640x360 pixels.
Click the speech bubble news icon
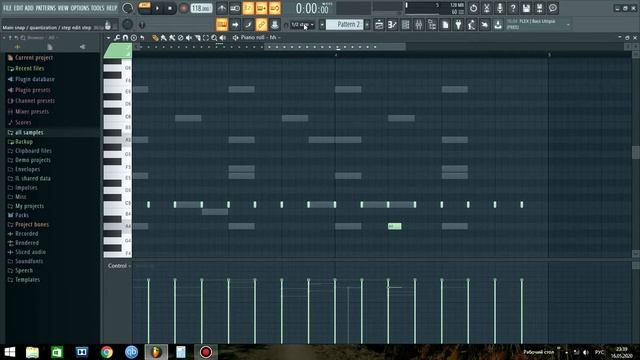[553, 8]
